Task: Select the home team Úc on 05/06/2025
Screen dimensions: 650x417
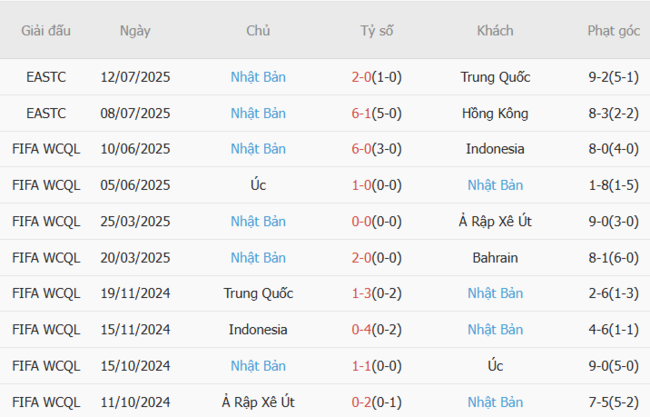Action: [x=258, y=185]
